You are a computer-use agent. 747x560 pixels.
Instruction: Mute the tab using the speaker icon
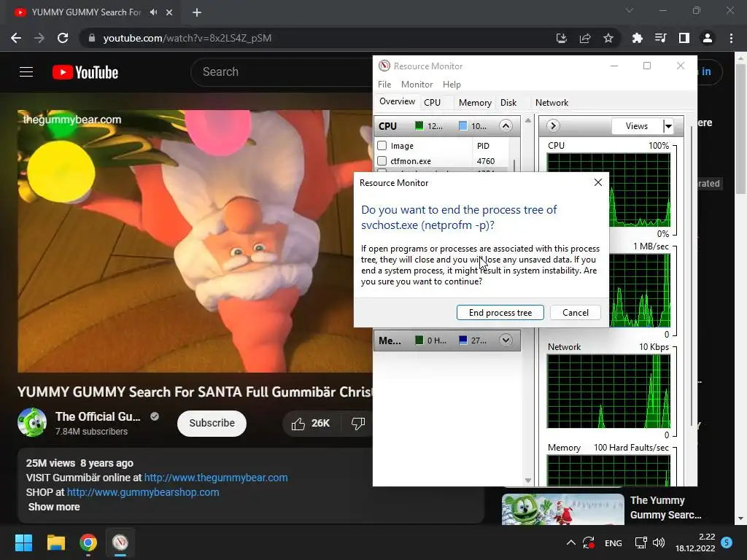point(153,12)
